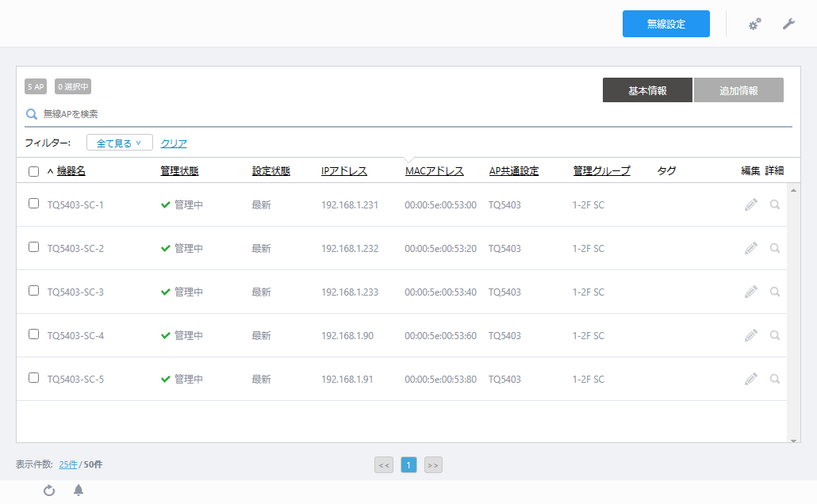The height and width of the screenshot is (504, 817).
Task: Select page 1 button
Action: [408, 465]
